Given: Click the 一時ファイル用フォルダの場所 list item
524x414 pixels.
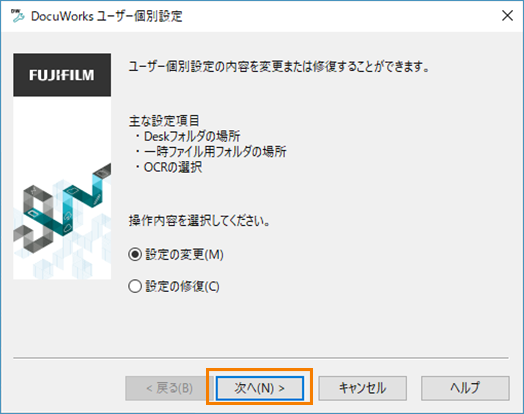Looking at the screenshot, I should 211,152.
